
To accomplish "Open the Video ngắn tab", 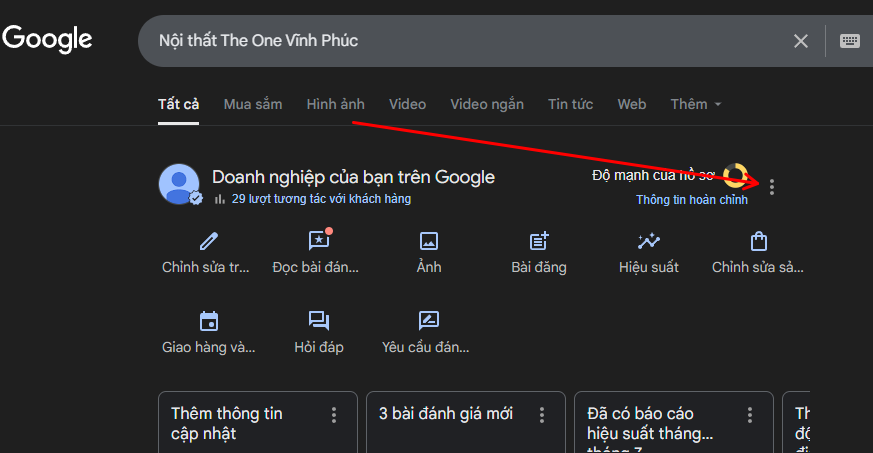I will (x=487, y=104).
